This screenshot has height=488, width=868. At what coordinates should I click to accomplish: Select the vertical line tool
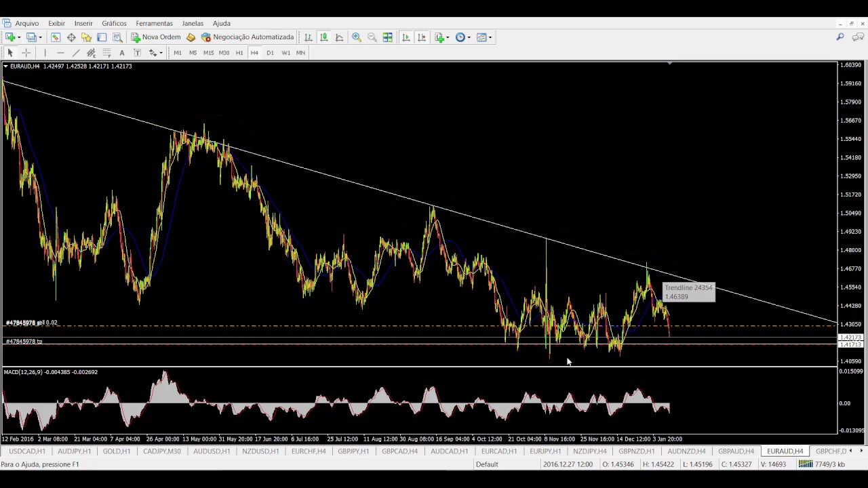click(x=45, y=53)
